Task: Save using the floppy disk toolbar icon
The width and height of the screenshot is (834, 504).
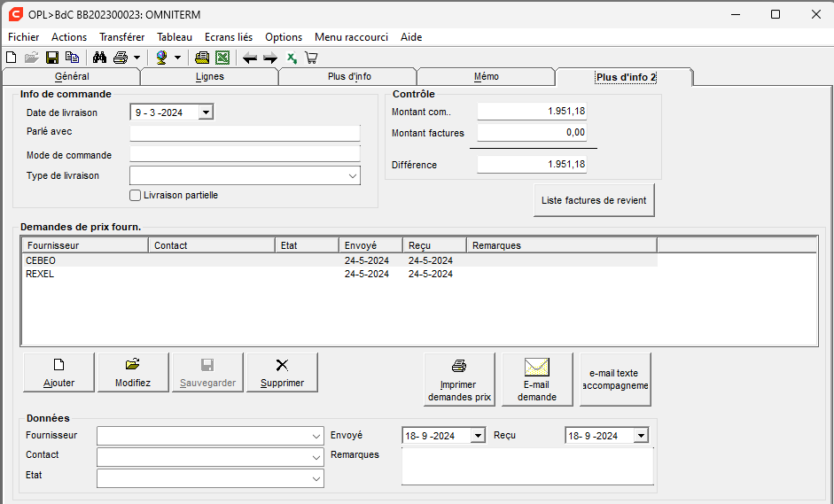Action: point(52,58)
